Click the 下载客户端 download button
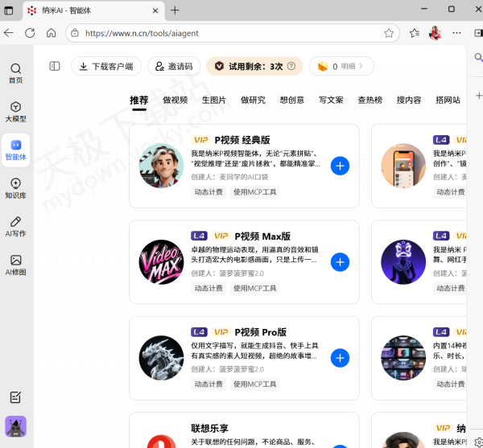This screenshot has width=483, height=448. pos(107,66)
